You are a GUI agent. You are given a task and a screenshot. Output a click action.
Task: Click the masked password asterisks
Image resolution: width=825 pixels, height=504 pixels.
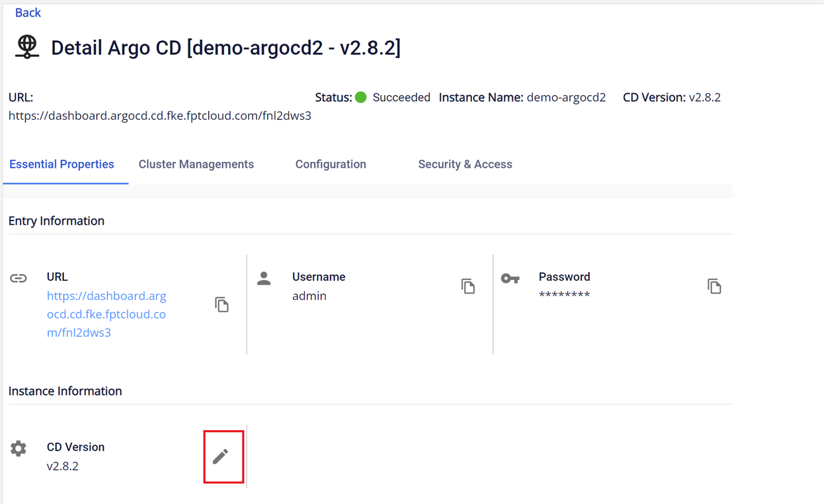click(564, 295)
